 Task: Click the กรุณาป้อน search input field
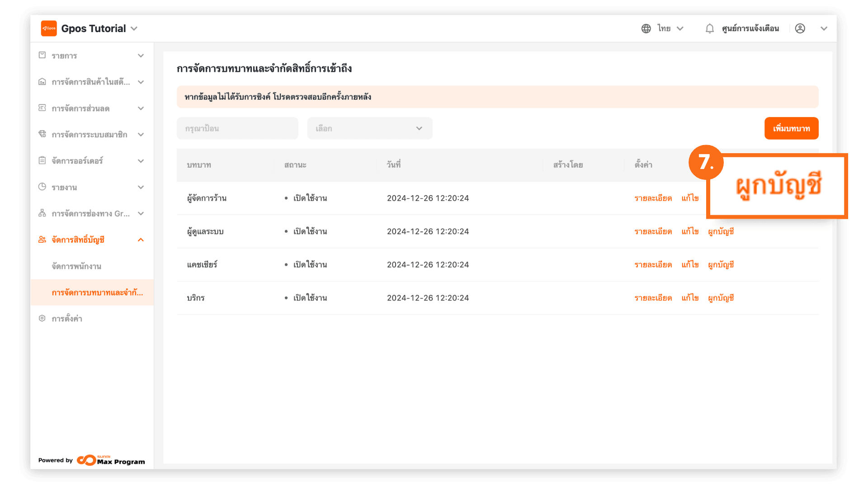click(237, 128)
